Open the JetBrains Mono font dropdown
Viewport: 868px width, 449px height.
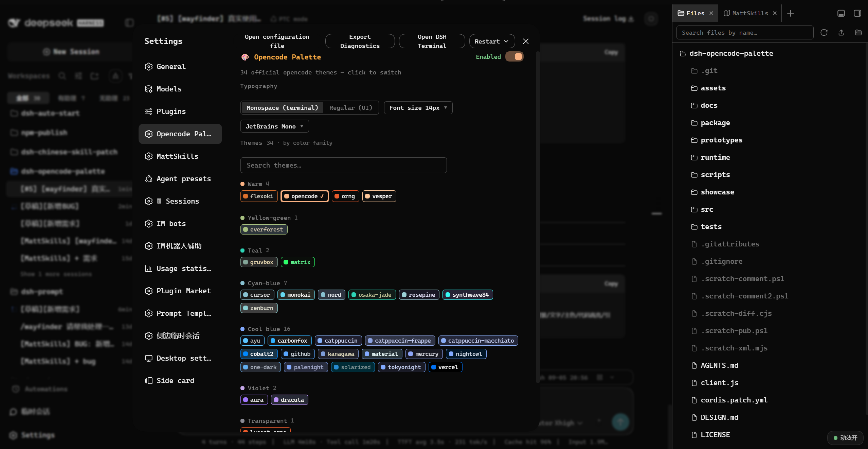coord(274,126)
